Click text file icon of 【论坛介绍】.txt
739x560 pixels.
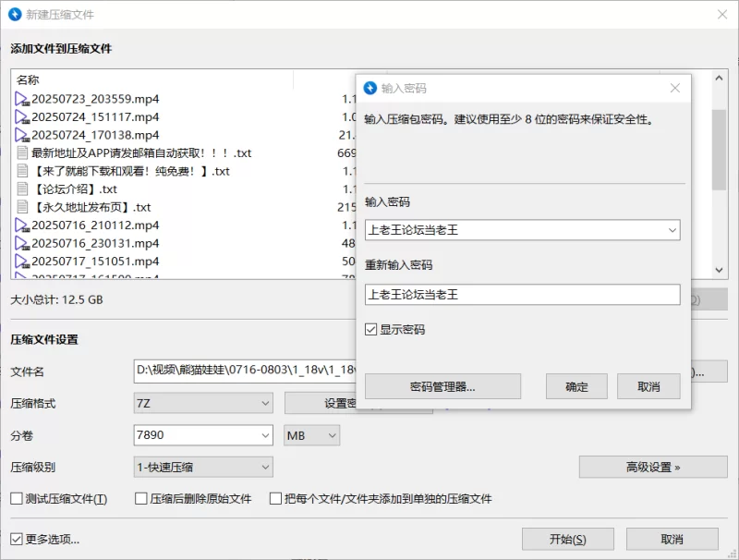[x=22, y=189]
